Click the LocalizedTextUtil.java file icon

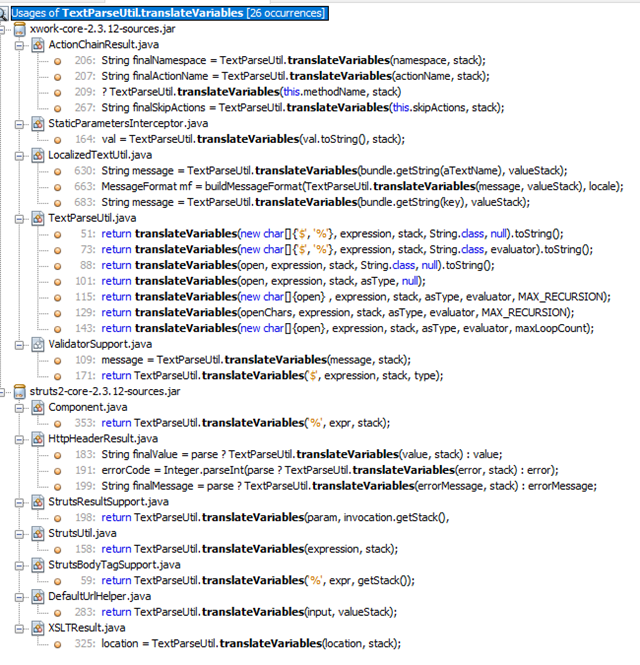point(38,155)
